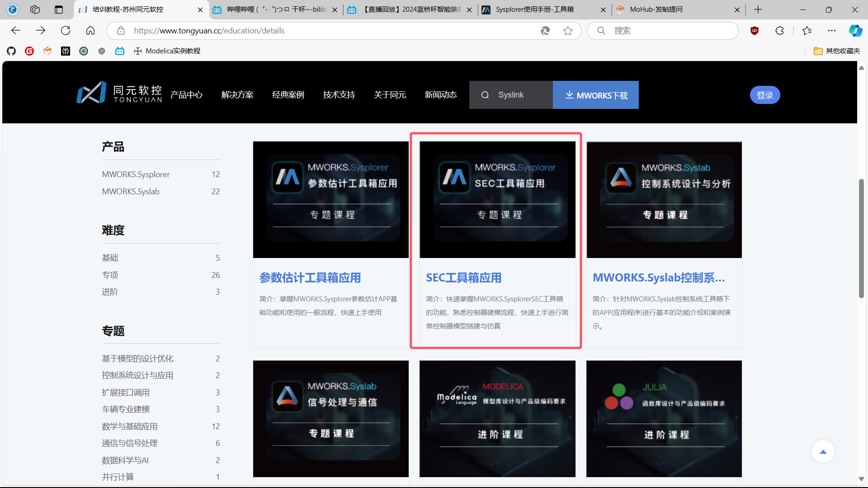Click the site search magnifier icon
The height and width of the screenshot is (488, 868).
(485, 95)
